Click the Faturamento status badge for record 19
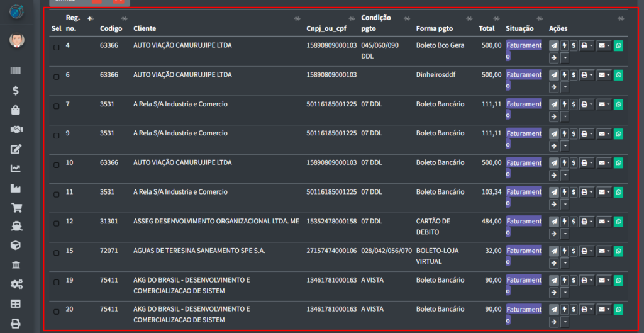The width and height of the screenshot is (644, 333). click(x=523, y=285)
